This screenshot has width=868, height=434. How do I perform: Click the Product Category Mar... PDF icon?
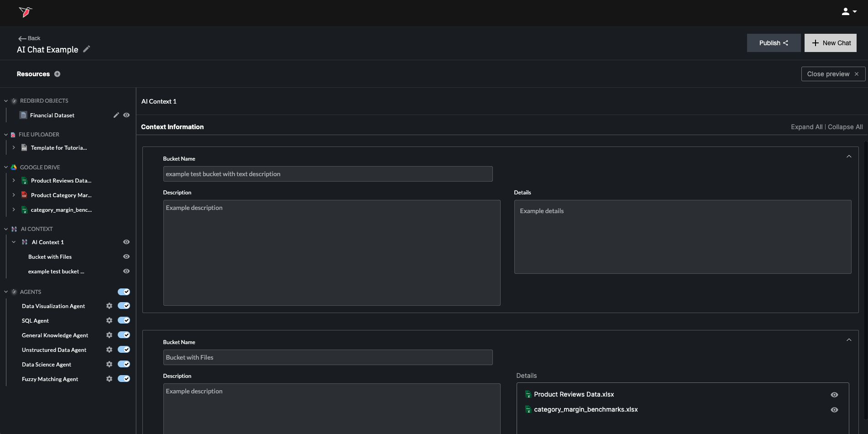point(24,195)
